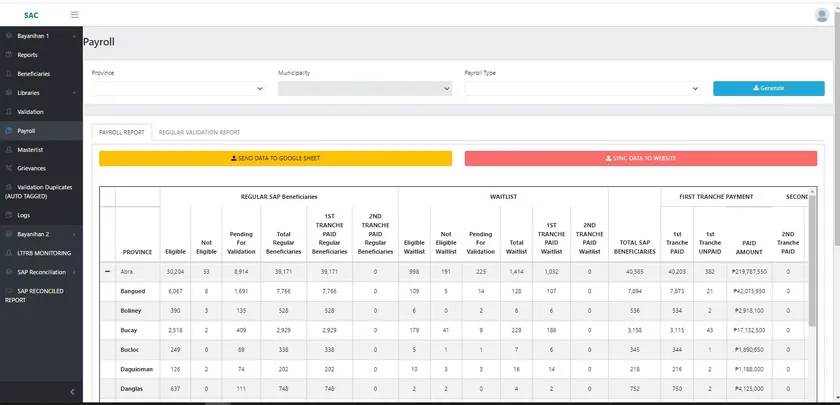Click Bucay paid amount ₱17,132,500
Screen dimensions: 840x405
(749, 331)
